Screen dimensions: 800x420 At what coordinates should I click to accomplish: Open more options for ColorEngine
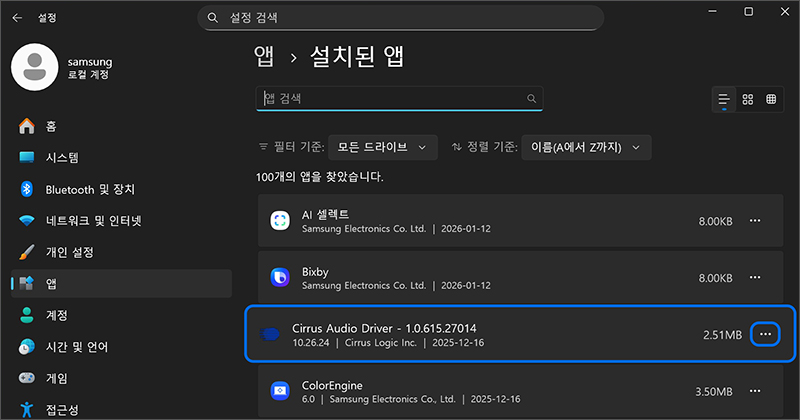tap(755, 391)
